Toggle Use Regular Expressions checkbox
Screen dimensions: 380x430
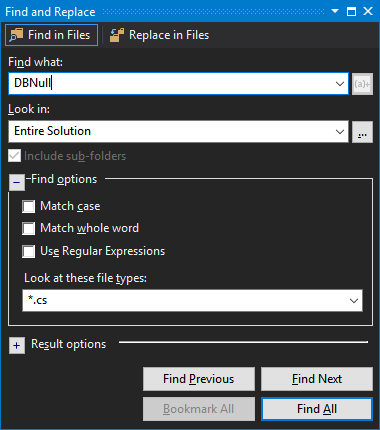coord(28,251)
